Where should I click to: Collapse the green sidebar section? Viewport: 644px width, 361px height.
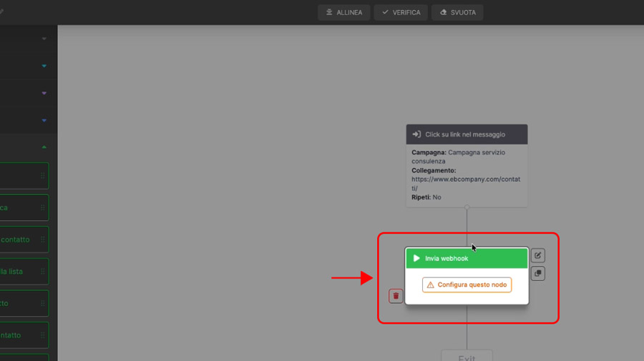(44, 147)
